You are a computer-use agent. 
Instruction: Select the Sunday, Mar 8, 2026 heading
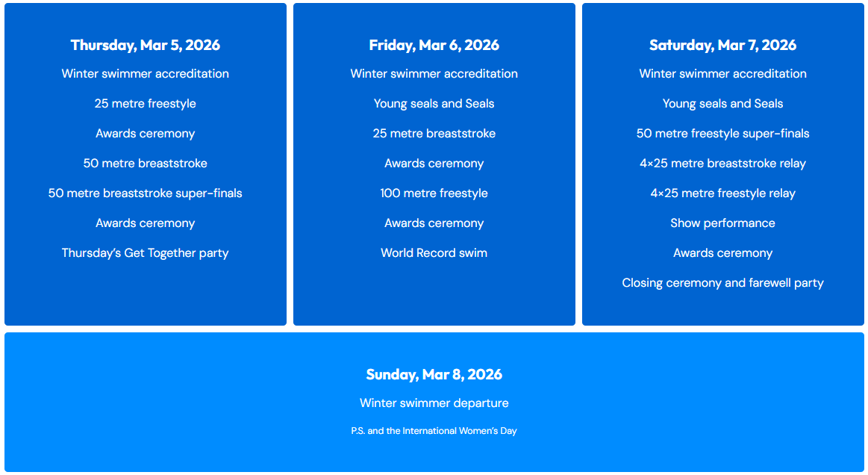434,374
